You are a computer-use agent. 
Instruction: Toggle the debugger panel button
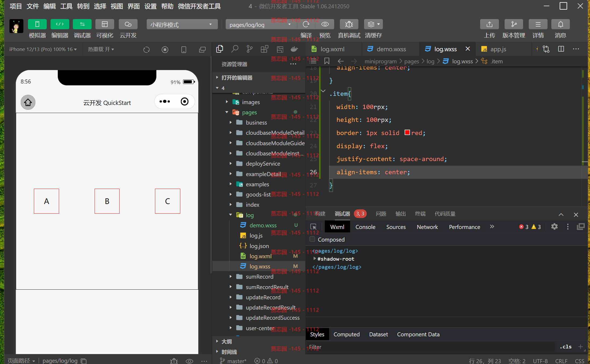[82, 24]
